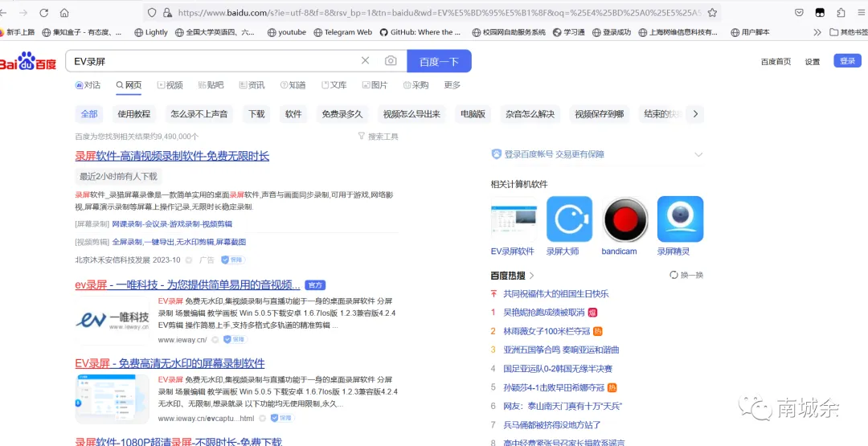Open the 录屏大师 app icon
868x446 pixels.
pos(569,219)
